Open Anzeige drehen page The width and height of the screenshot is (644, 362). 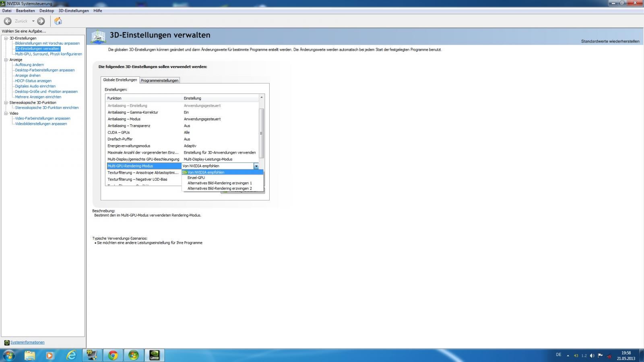(x=28, y=76)
